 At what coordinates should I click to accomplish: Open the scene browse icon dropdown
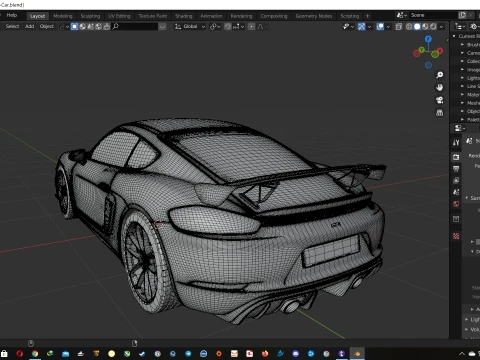(x=402, y=15)
